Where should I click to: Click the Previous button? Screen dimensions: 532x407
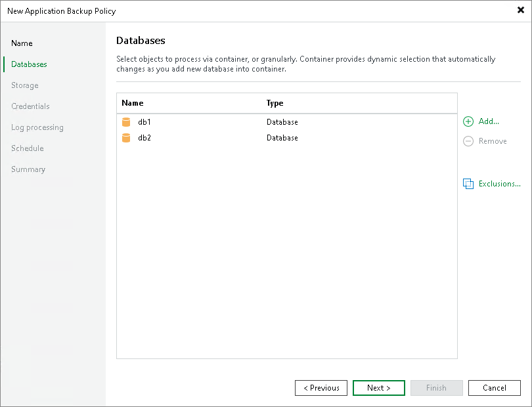click(321, 387)
